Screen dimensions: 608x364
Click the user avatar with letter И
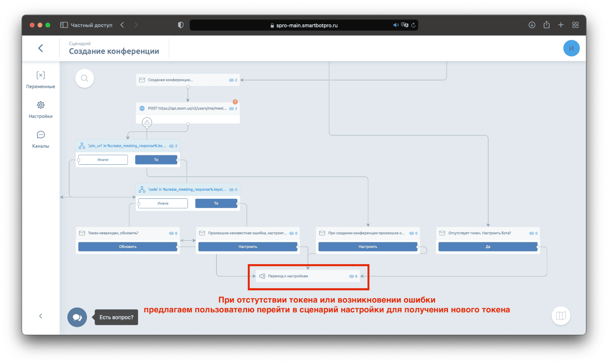pos(571,48)
